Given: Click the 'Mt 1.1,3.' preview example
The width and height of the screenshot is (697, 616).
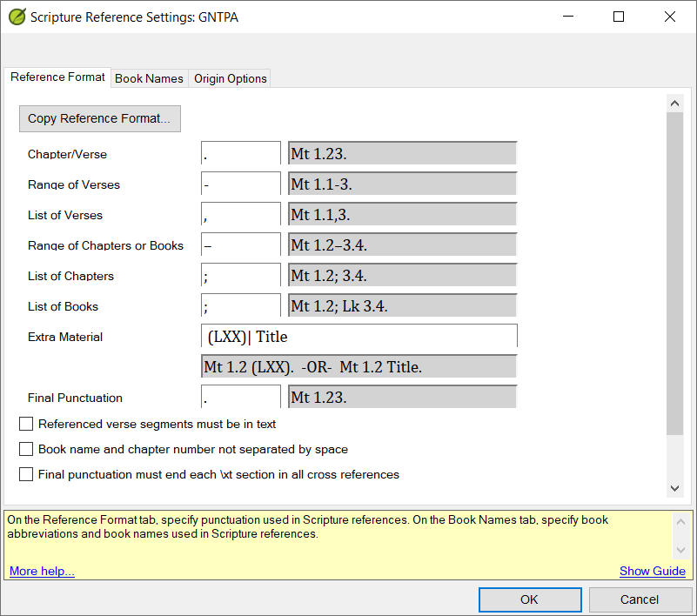Looking at the screenshot, I should click(x=403, y=214).
